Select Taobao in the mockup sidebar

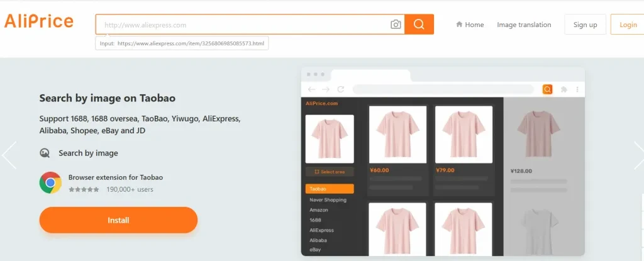pos(330,189)
